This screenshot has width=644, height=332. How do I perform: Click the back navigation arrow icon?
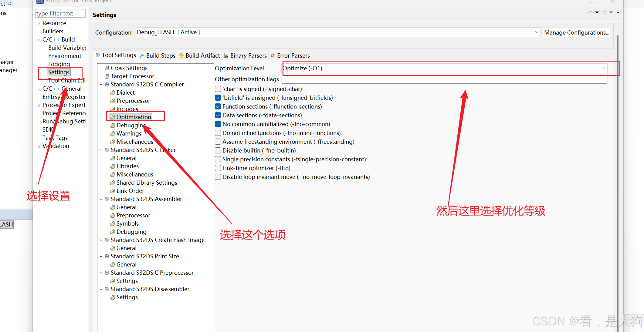590,12
